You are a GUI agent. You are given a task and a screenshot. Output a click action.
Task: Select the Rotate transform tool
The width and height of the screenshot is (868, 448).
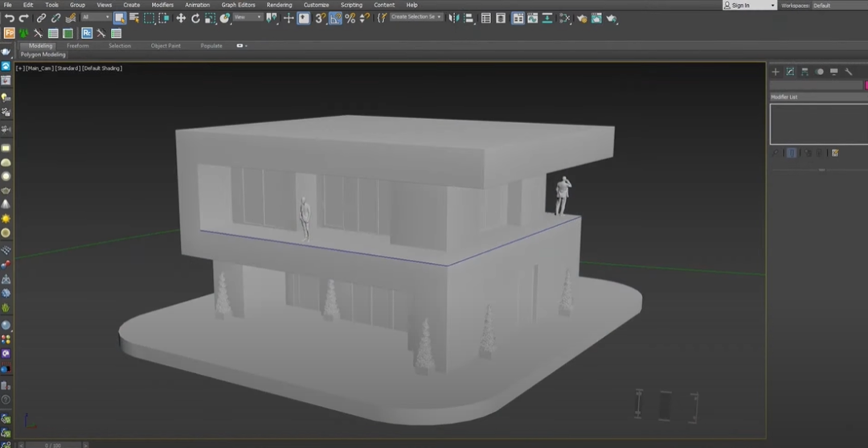tap(195, 18)
